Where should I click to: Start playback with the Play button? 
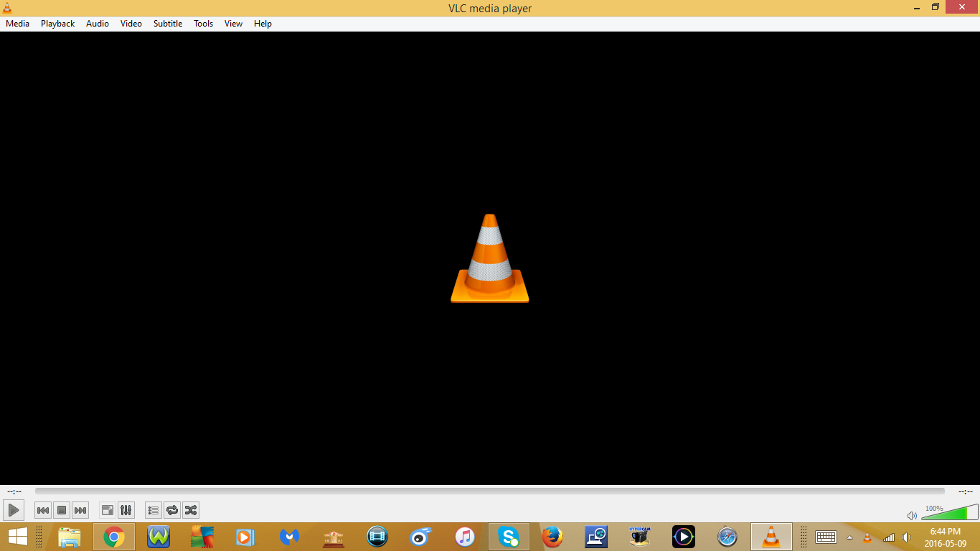(x=14, y=510)
